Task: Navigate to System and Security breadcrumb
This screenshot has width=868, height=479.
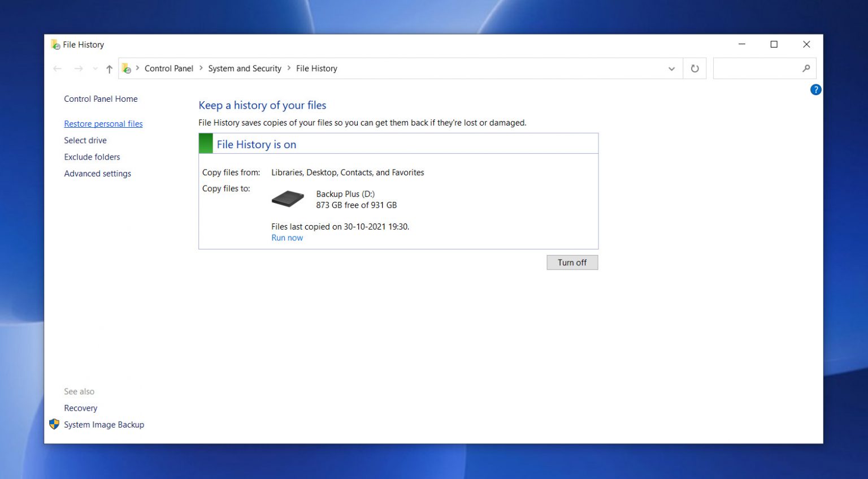Action: point(245,68)
